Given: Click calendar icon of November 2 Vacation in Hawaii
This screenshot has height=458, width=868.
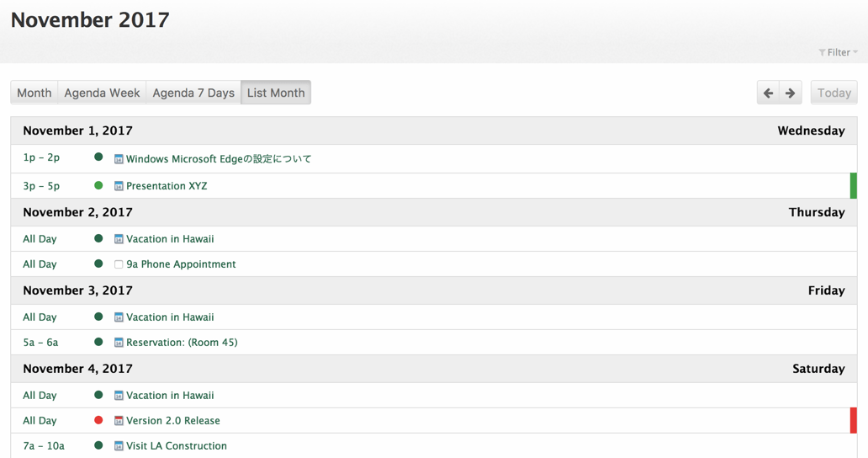Looking at the screenshot, I should point(119,239).
